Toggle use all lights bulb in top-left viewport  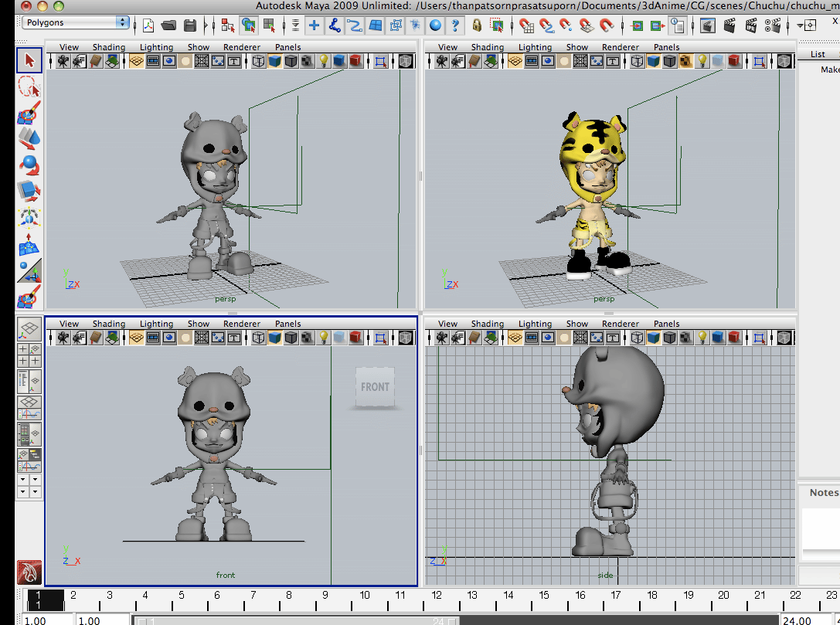click(x=324, y=61)
